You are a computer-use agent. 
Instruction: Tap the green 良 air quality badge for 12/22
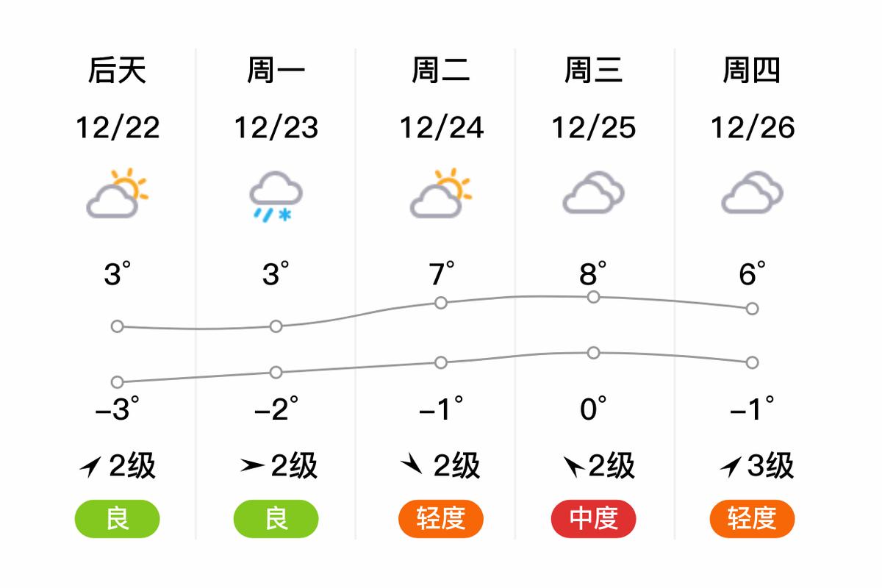pyautogui.click(x=117, y=518)
